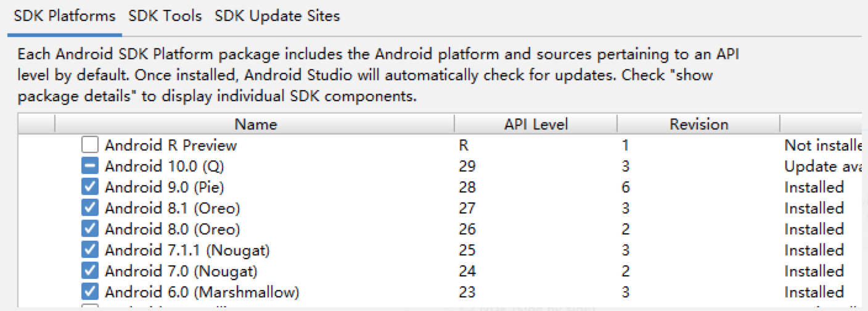Select the Android 10.0 (Q) row name
The image size is (868, 311).
point(162,167)
